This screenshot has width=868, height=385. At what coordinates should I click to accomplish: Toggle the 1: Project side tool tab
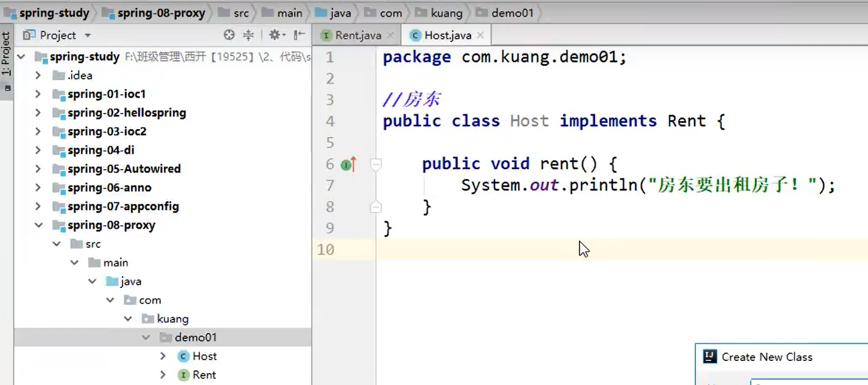tap(6, 61)
